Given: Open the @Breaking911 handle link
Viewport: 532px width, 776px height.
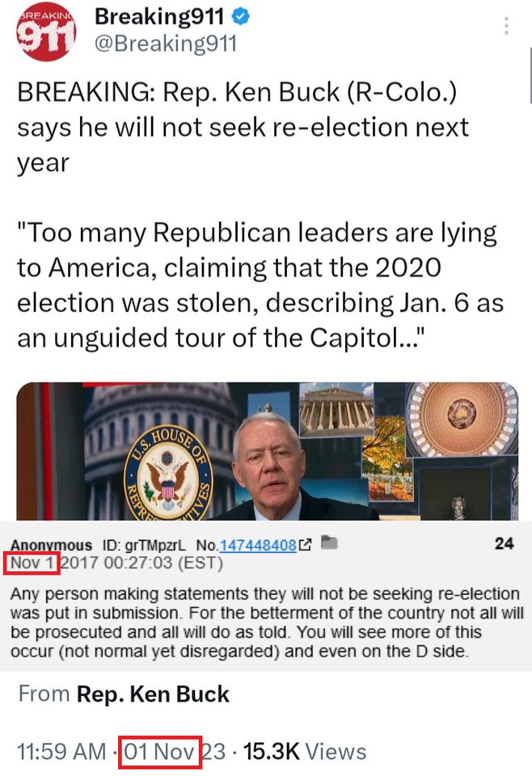Looking at the screenshot, I should coord(166,44).
